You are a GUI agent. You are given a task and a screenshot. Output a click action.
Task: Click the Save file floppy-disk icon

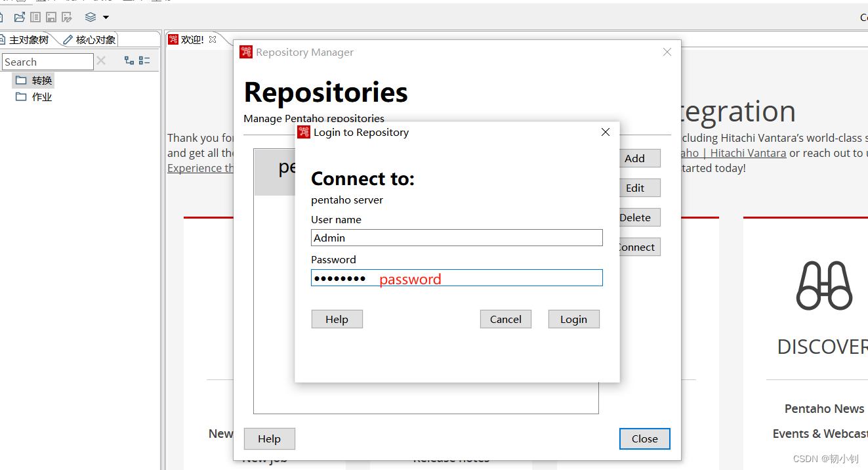[51, 17]
